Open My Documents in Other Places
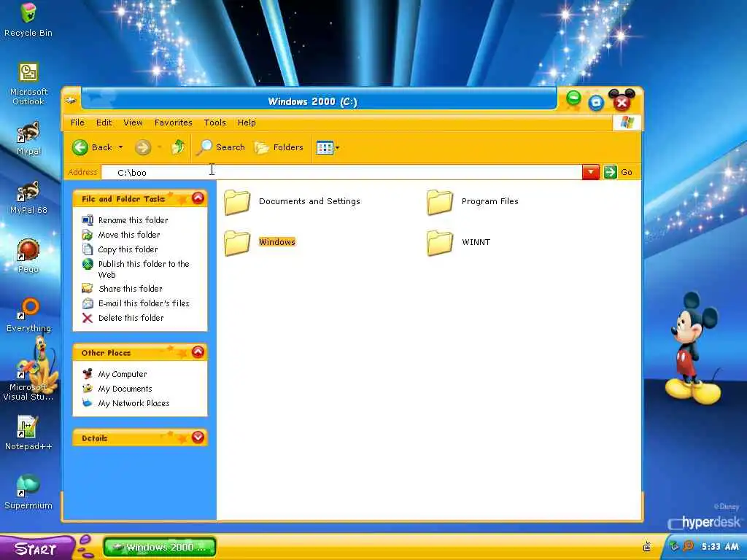Screen dimensions: 747x560 coord(125,389)
